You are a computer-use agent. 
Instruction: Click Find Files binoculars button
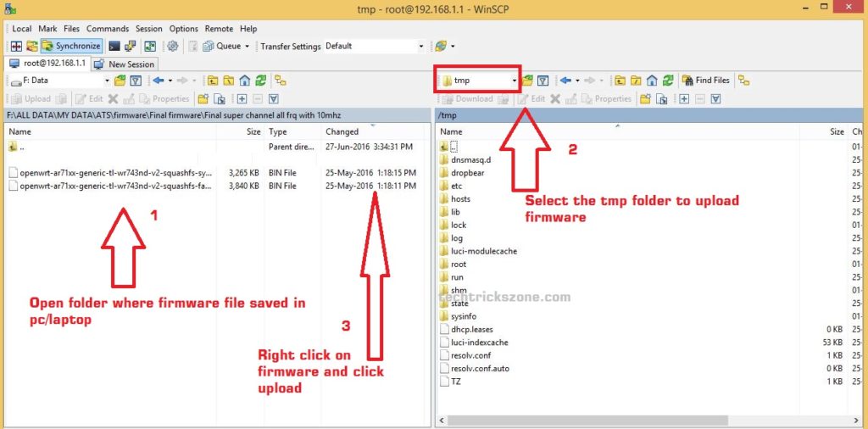coord(706,81)
